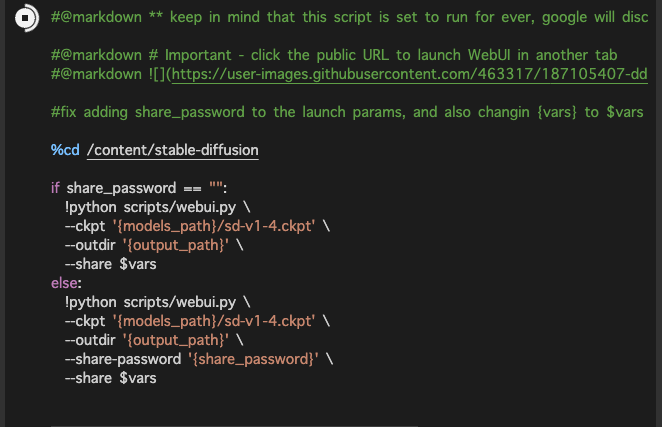662x427 pixels.
Task: Click the '{share_password}' string value
Action: 253,359
